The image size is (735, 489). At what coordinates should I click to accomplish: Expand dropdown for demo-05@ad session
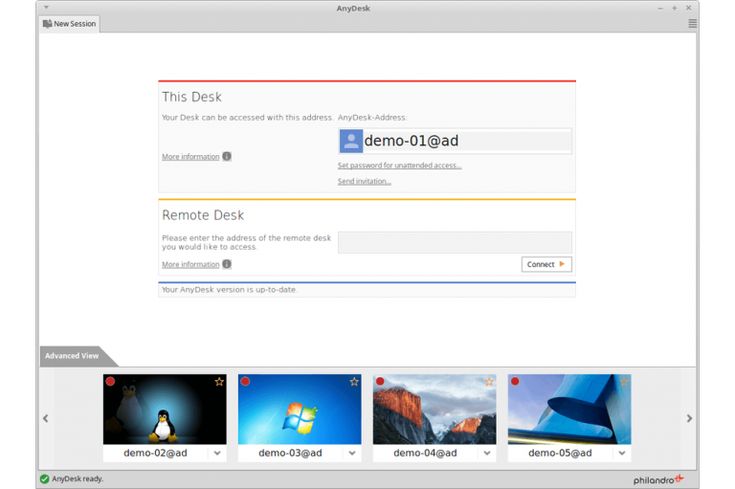pyautogui.click(x=622, y=453)
